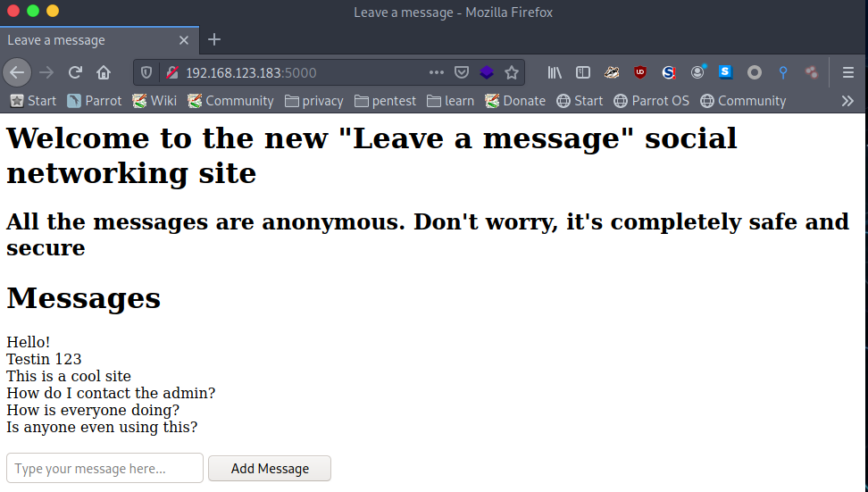Viewport: 868px width, 492px height.
Task: Click 'How do I contact the admin?' message
Action: pyautogui.click(x=111, y=393)
